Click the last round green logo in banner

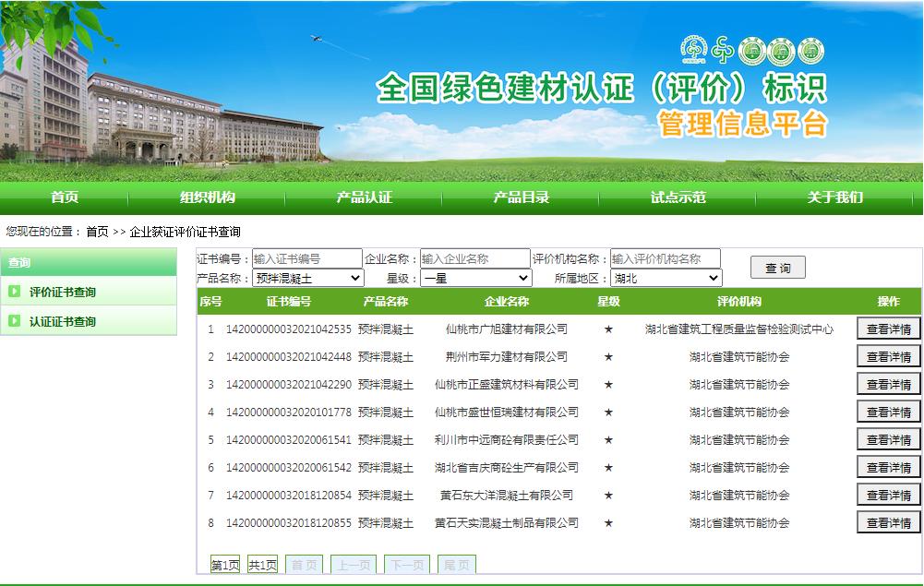coord(810,51)
